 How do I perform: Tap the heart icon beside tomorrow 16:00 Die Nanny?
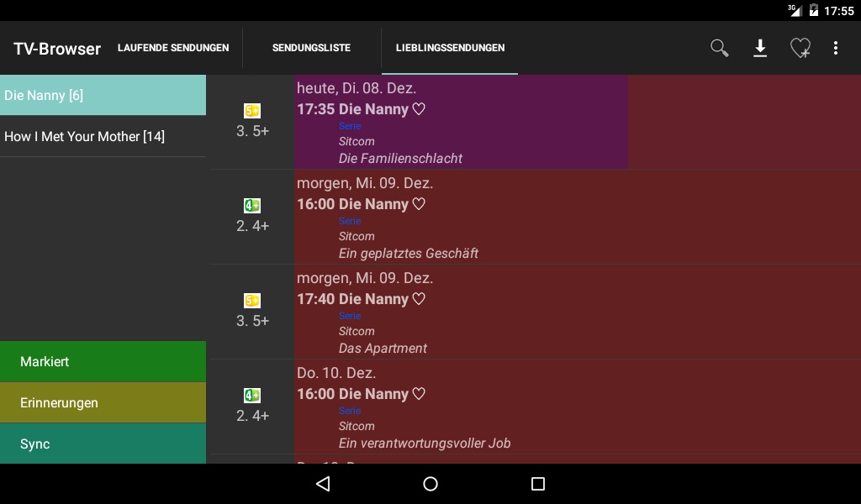(x=419, y=204)
